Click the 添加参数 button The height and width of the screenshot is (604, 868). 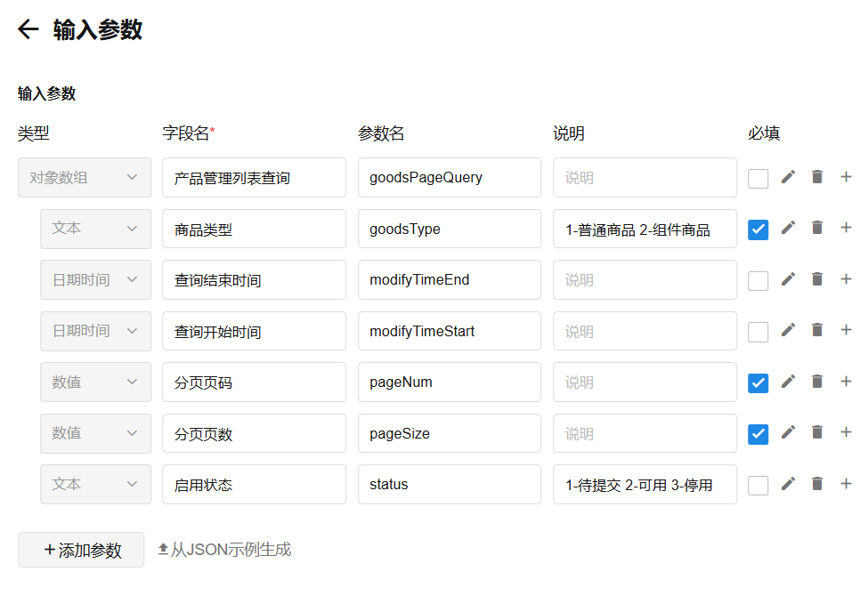pyautogui.click(x=81, y=550)
